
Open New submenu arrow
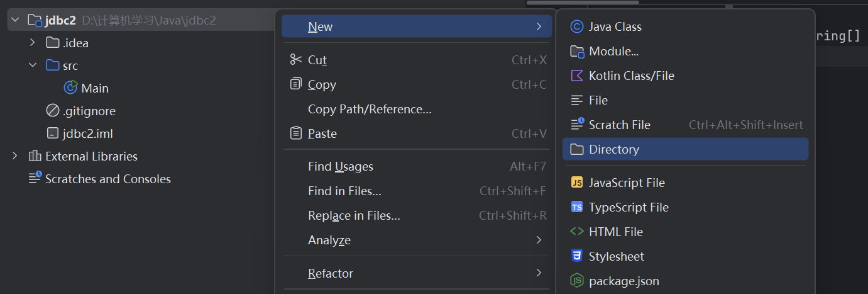coord(539,26)
